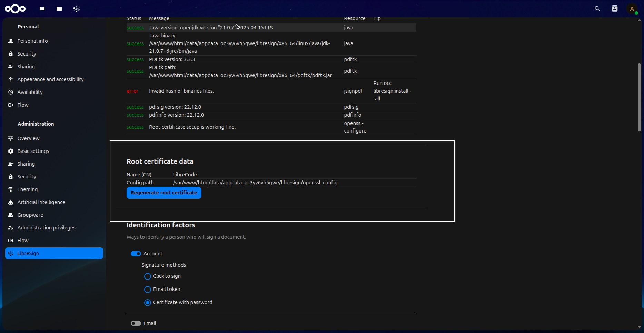Click the 'openssl-configure' resource cell
The image size is (644, 333).
[x=355, y=127]
